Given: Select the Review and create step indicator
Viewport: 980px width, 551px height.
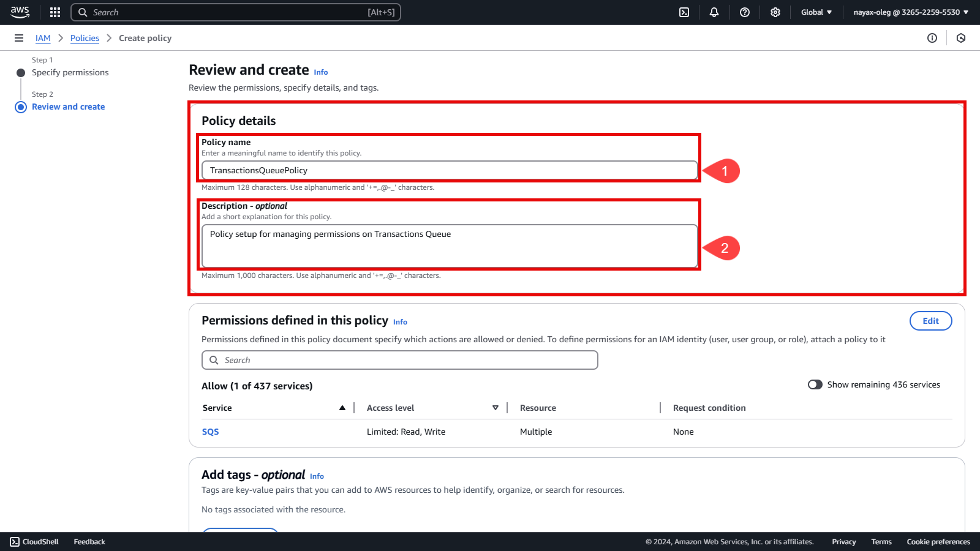Looking at the screenshot, I should click(x=21, y=107).
